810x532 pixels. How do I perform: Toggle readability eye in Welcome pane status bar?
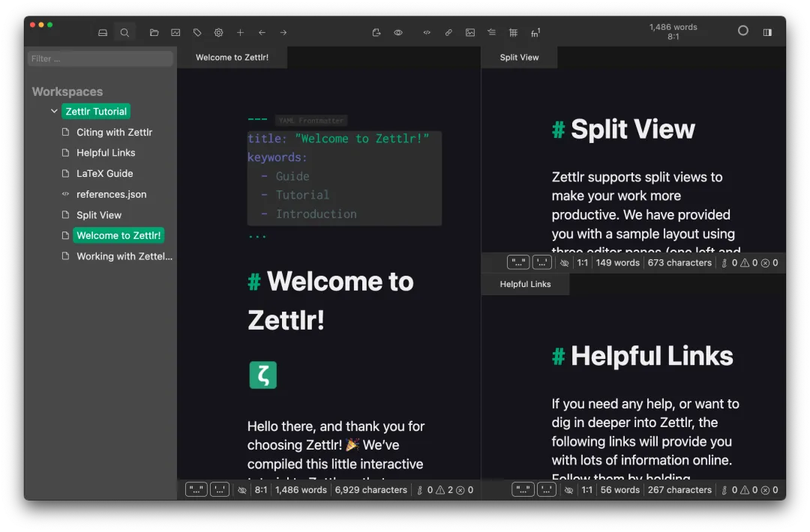click(x=242, y=490)
